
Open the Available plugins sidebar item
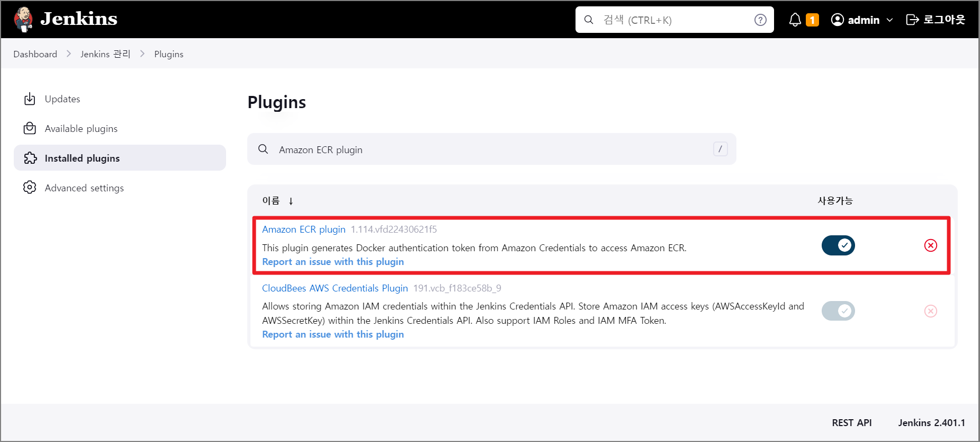(x=120, y=129)
